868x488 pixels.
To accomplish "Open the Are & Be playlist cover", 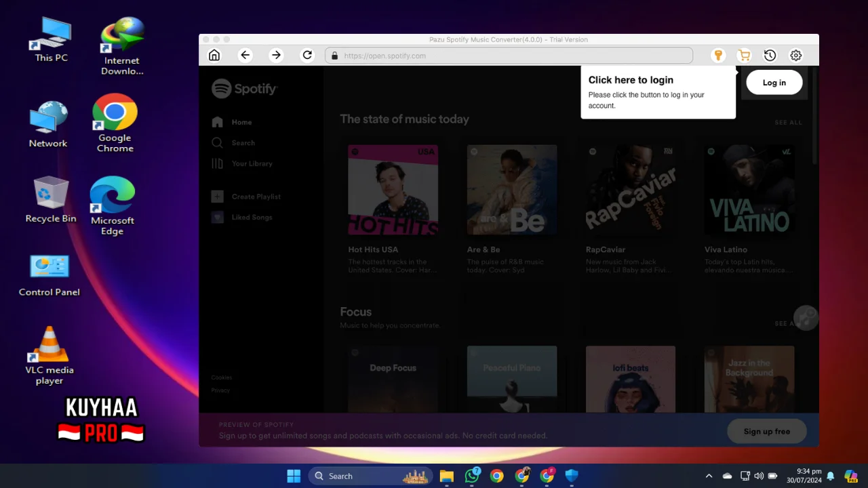I will point(512,190).
